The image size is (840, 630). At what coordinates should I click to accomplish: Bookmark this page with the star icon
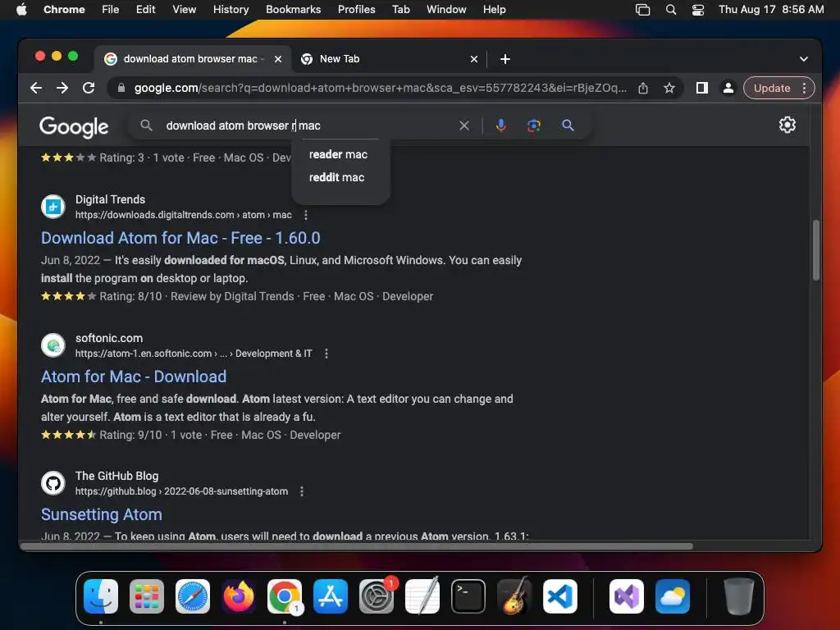point(669,88)
